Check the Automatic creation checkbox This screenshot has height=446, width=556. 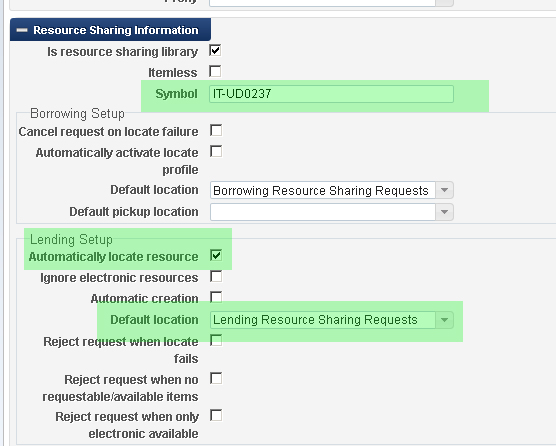[x=216, y=297]
